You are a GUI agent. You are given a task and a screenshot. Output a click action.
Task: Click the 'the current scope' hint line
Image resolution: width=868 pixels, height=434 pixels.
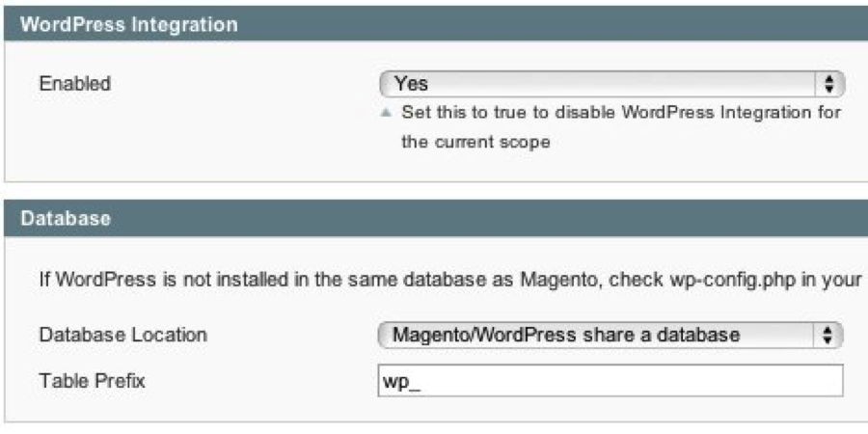475,142
